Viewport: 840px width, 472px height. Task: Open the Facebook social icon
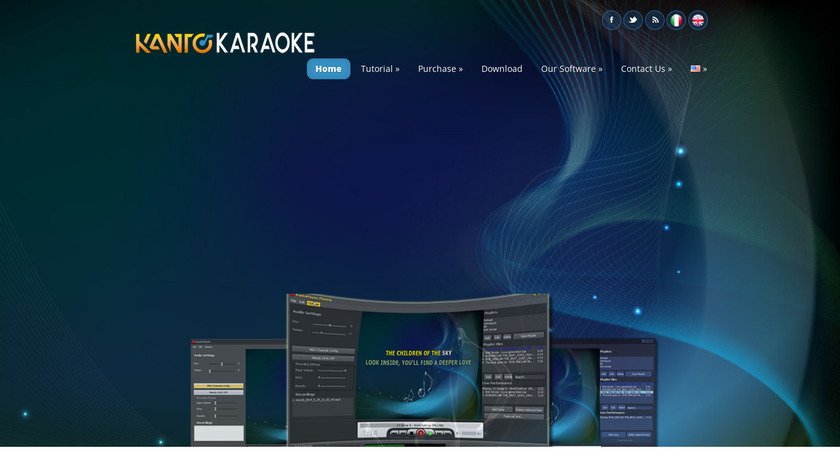point(611,20)
